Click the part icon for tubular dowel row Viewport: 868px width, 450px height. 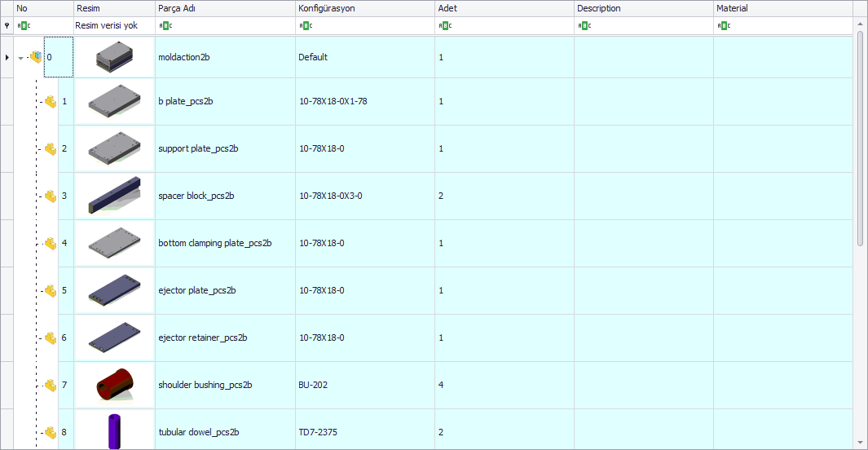[x=51, y=432]
